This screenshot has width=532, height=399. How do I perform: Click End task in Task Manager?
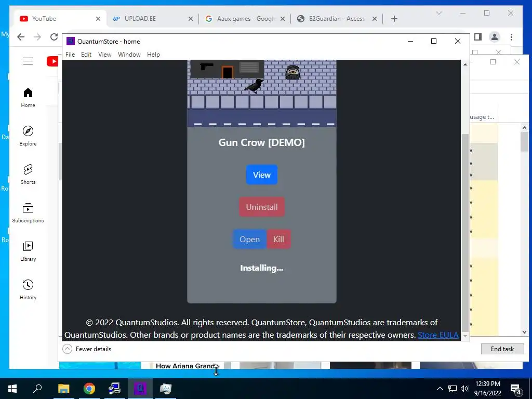click(502, 349)
